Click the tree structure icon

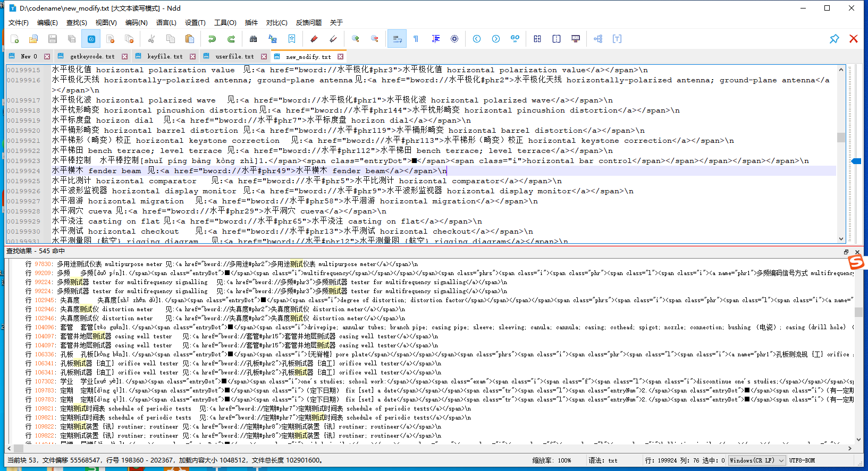(x=598, y=39)
